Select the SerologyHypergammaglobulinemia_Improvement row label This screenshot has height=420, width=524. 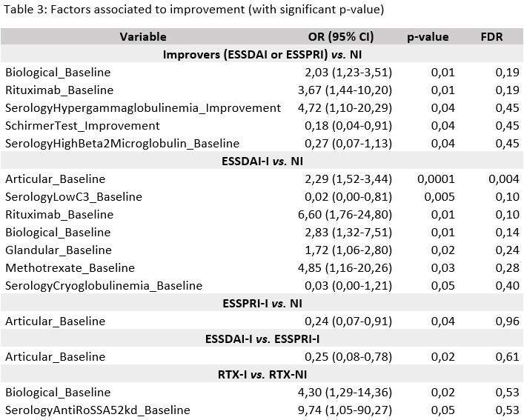click(143, 107)
